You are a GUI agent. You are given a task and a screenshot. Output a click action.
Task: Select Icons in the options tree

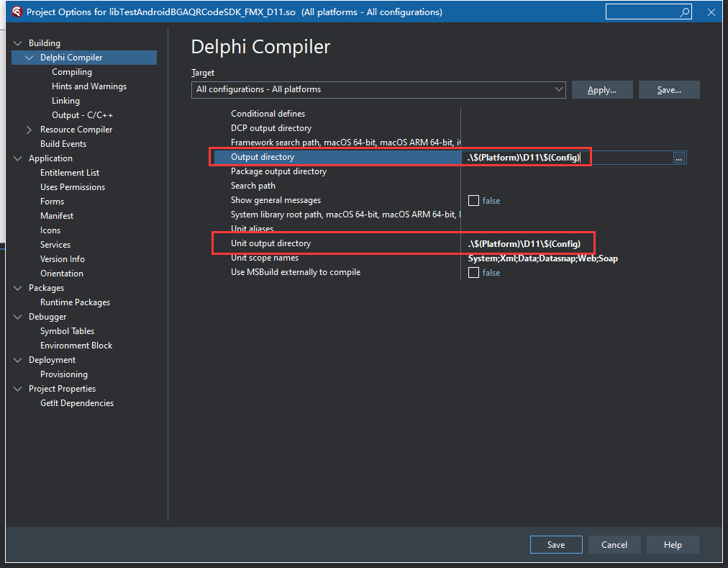pyautogui.click(x=50, y=230)
